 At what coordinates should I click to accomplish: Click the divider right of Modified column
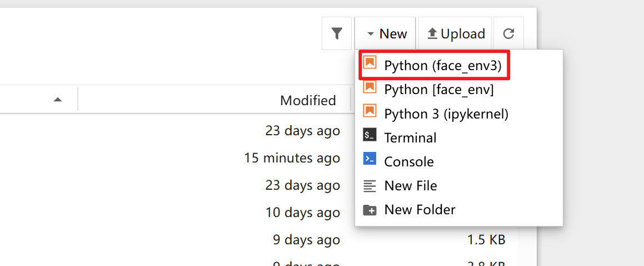351,100
